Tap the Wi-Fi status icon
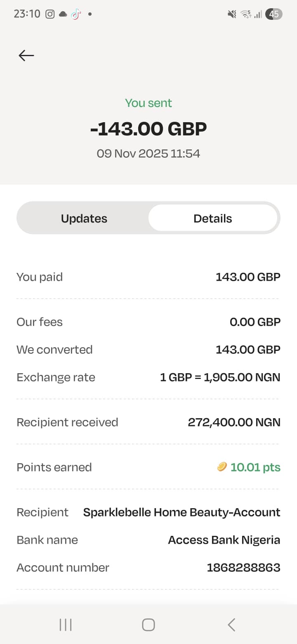This screenshot has width=297, height=644. [x=246, y=14]
